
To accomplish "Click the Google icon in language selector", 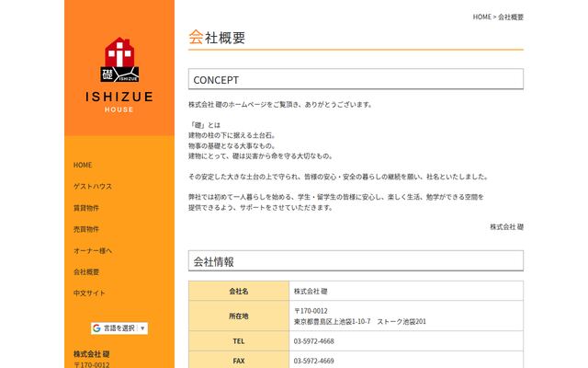I will [x=96, y=328].
